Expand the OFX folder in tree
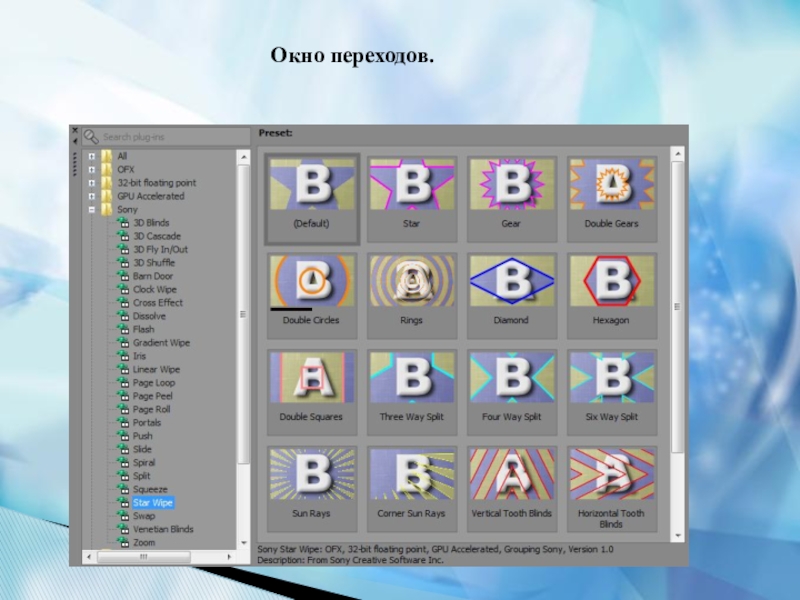The image size is (800, 600). click(92, 170)
